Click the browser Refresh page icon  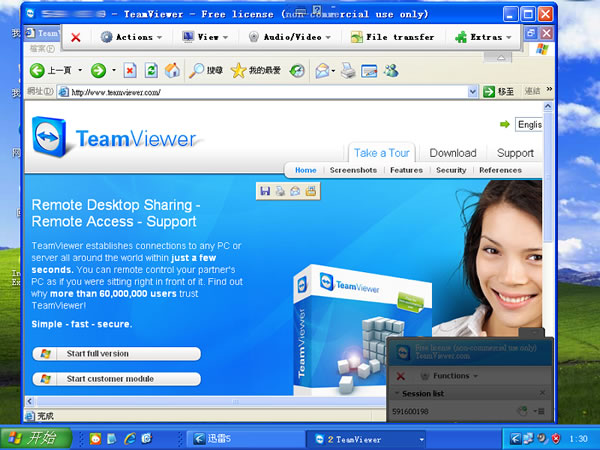pos(151,70)
